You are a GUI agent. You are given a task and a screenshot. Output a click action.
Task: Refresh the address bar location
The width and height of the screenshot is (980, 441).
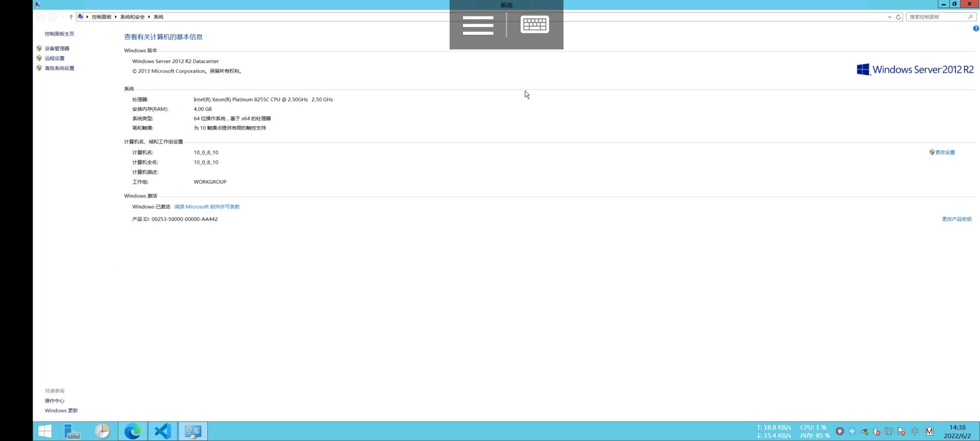pyautogui.click(x=898, y=17)
